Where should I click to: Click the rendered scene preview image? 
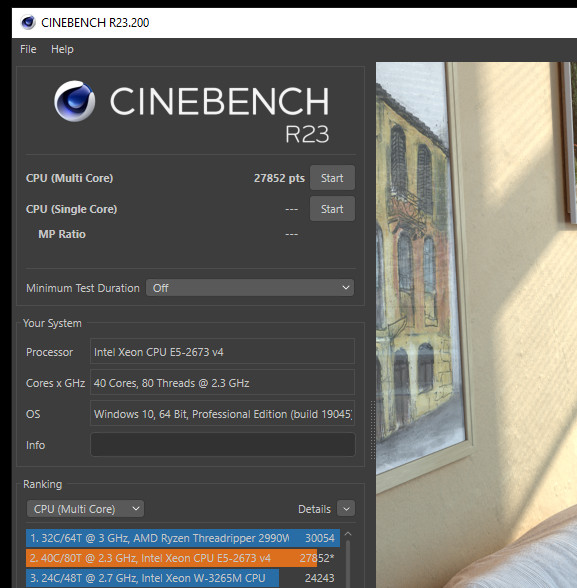[476, 325]
